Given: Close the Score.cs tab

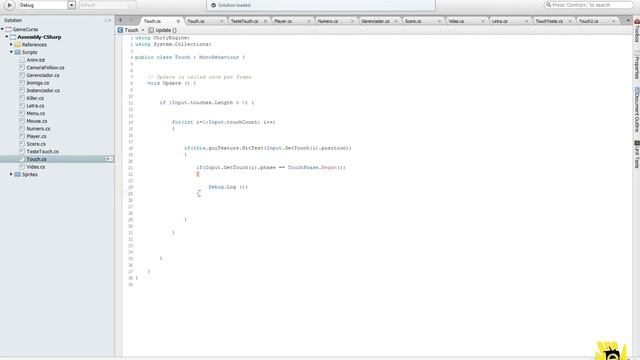Looking at the screenshot, I should coord(439,21).
